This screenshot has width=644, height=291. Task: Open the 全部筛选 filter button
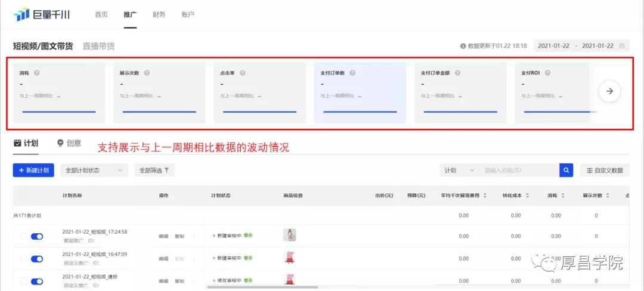coord(154,170)
